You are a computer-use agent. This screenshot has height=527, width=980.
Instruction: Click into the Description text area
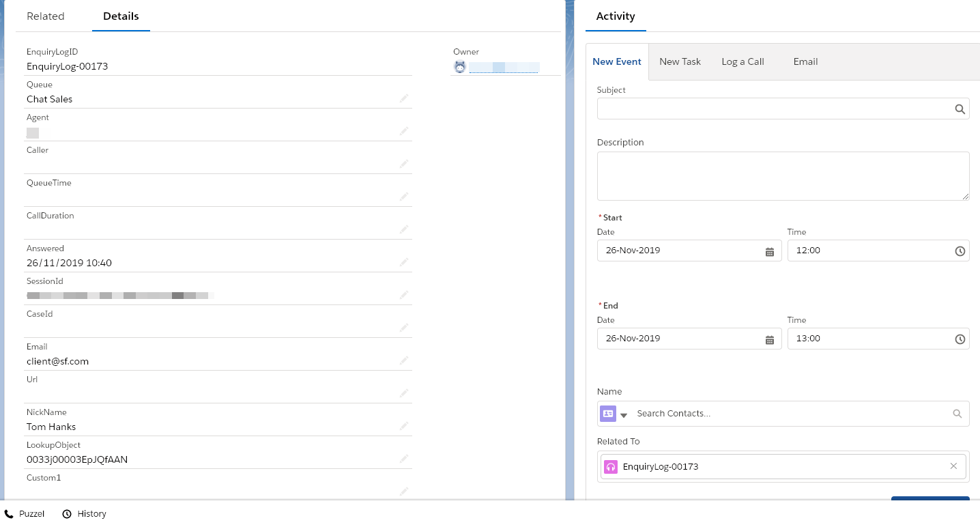[782, 176]
